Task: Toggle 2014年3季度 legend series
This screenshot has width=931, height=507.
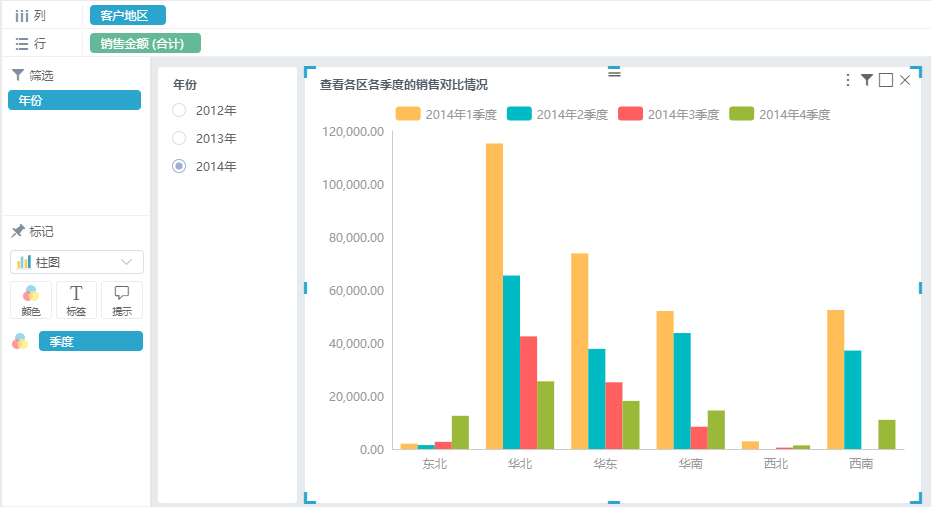Action: click(668, 114)
